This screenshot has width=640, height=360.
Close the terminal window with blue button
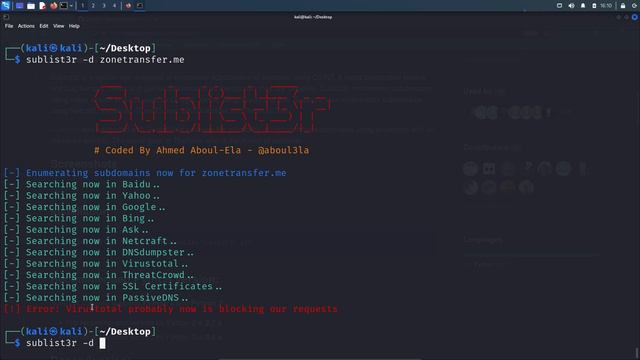pos(635,17)
